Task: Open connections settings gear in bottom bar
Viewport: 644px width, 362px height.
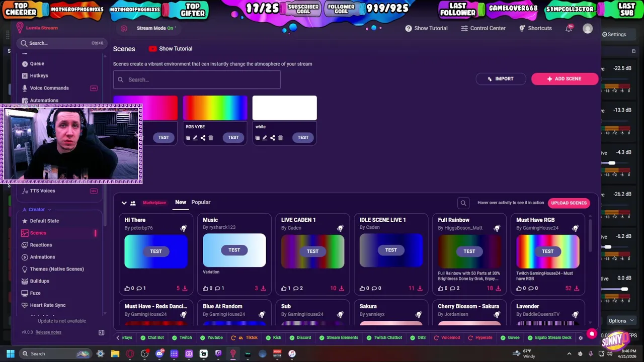Action: (x=581, y=338)
